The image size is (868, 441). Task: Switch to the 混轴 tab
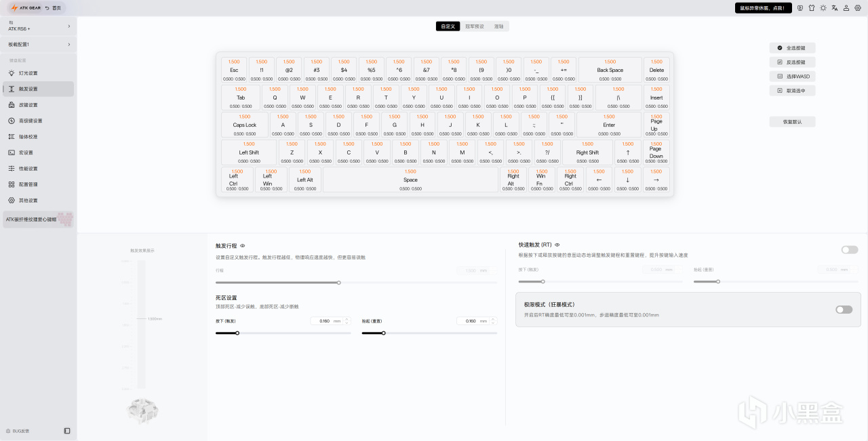(x=499, y=26)
